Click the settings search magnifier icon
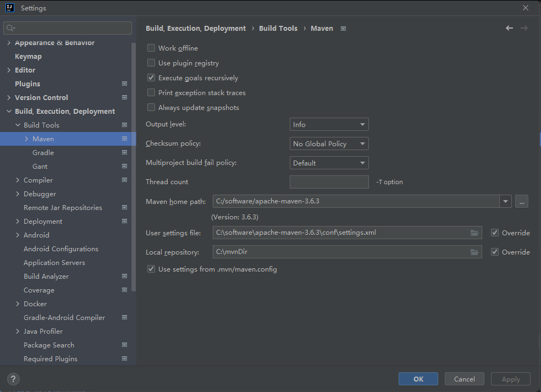The image size is (541, 392). pos(10,28)
